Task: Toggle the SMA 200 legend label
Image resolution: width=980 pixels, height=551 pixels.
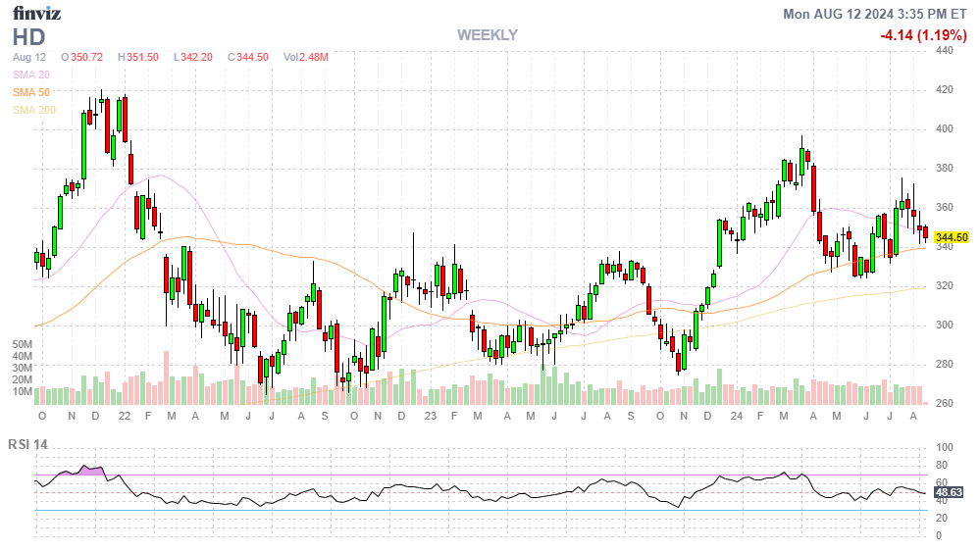Action: (x=34, y=110)
